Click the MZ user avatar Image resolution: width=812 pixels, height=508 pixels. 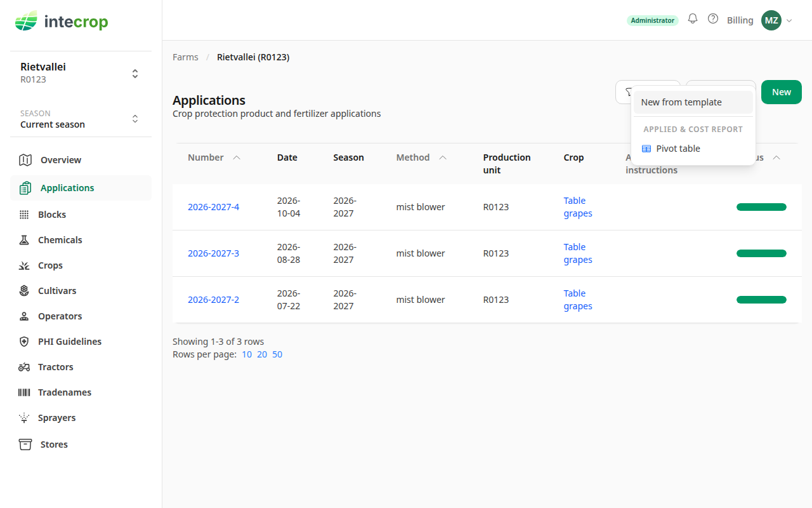(x=771, y=20)
